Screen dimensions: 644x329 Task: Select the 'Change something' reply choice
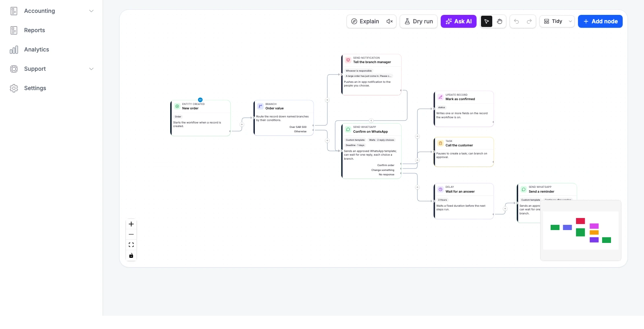[x=383, y=170]
